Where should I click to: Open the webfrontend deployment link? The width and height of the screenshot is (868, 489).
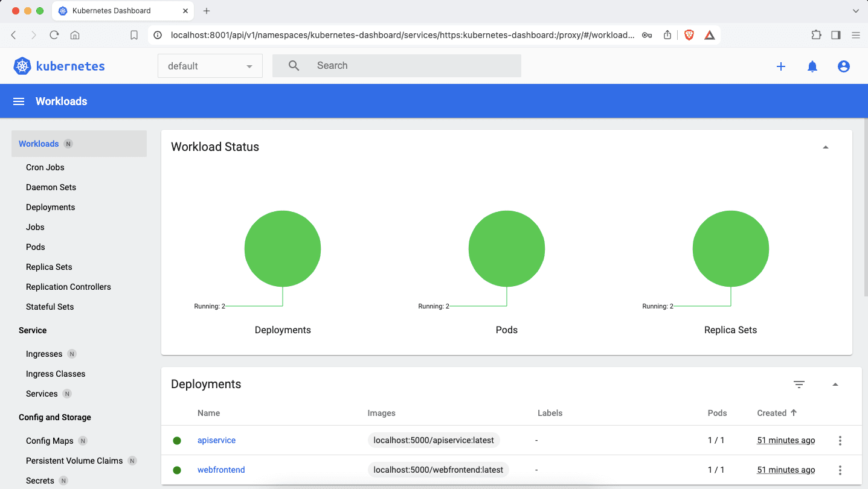221,470
